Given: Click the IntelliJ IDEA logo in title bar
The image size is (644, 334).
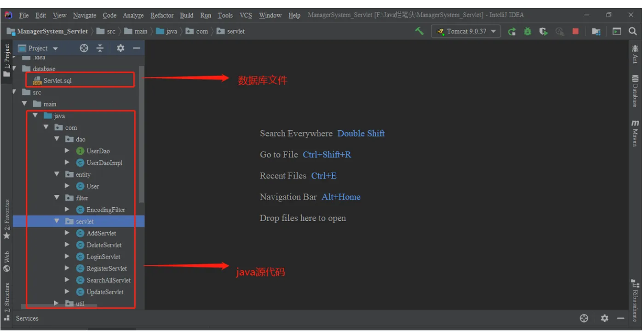Looking at the screenshot, I should point(8,15).
